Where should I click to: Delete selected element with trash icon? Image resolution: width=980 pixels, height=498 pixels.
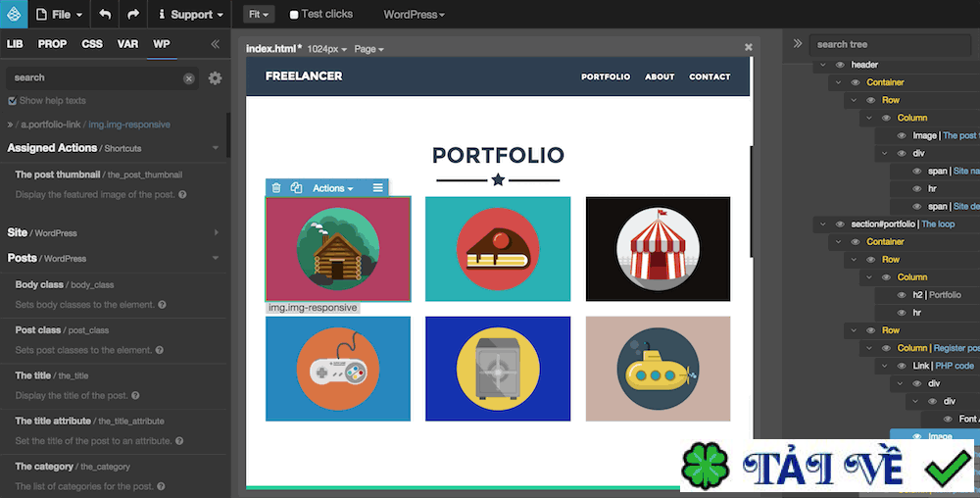(x=276, y=187)
